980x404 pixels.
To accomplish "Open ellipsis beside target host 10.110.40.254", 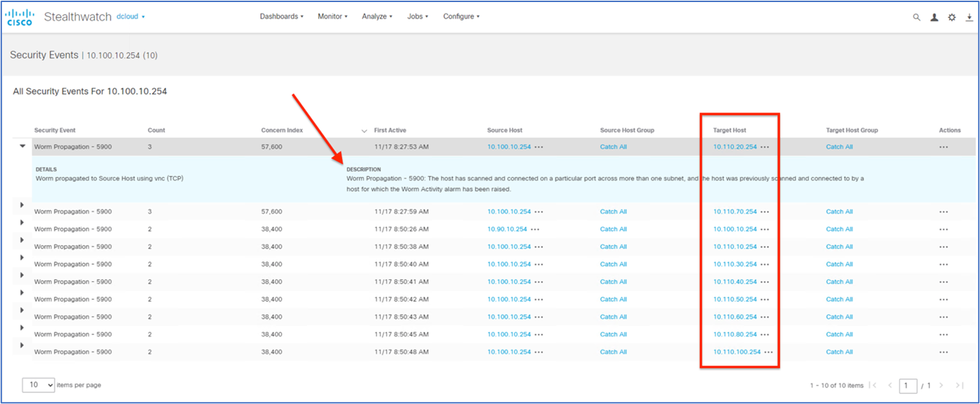I will [x=765, y=282].
